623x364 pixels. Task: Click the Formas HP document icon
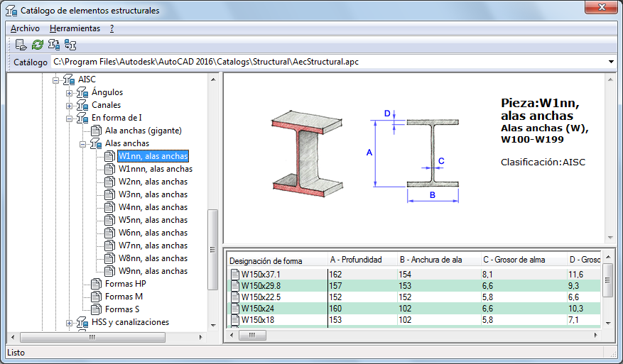click(96, 284)
